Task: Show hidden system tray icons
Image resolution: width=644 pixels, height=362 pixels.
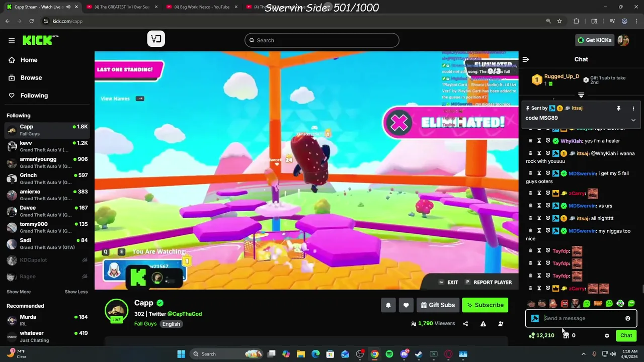Action: click(584, 354)
